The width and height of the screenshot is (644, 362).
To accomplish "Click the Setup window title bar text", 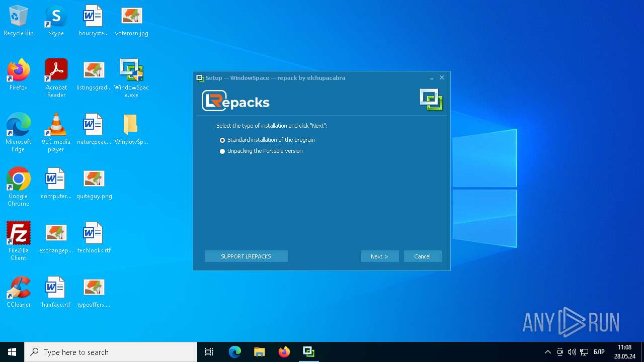I will coord(275,78).
